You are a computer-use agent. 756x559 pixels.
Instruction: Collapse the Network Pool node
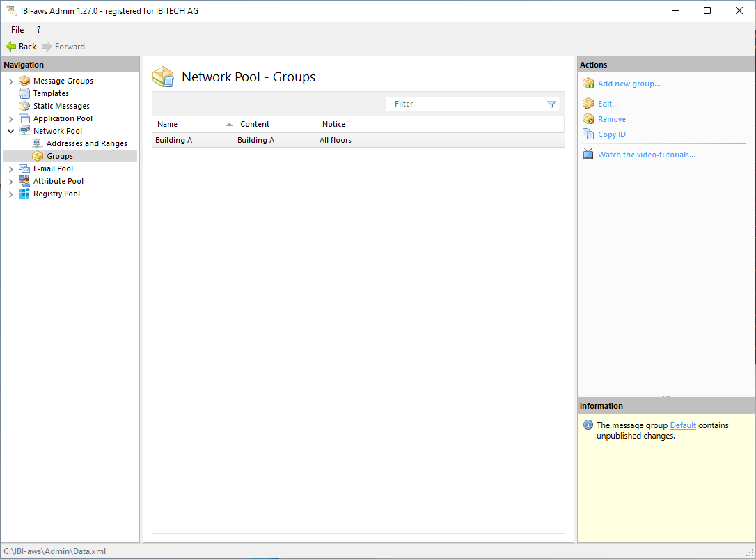point(10,131)
